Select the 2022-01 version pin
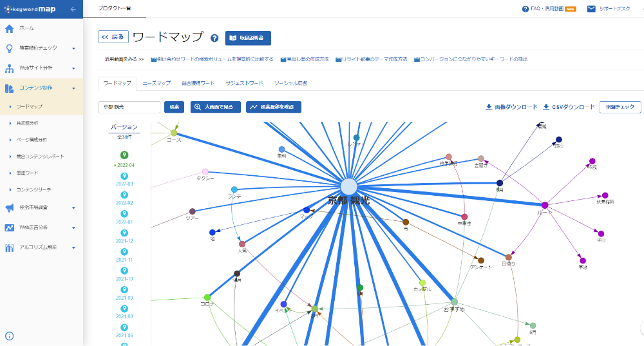This screenshot has height=346, width=644. (x=124, y=214)
